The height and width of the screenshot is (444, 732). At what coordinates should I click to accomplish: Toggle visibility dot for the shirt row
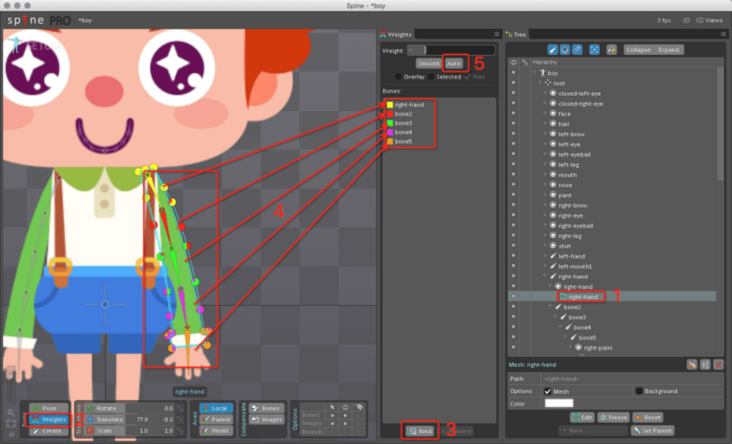tap(514, 246)
